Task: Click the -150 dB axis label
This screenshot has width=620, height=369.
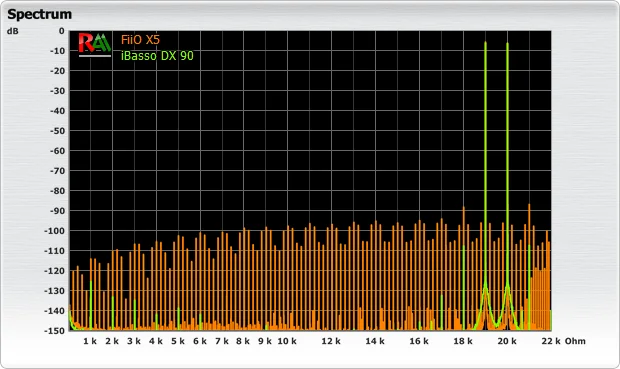Action: click(x=57, y=330)
